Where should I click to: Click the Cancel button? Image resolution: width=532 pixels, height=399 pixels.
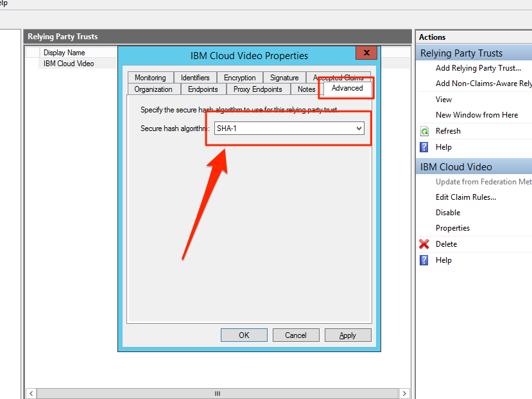pyautogui.click(x=296, y=335)
